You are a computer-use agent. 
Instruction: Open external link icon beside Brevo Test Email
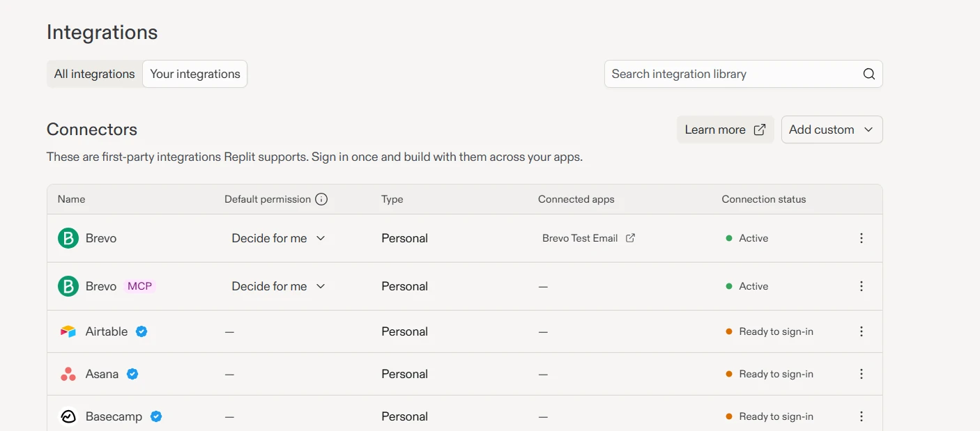[x=630, y=238]
